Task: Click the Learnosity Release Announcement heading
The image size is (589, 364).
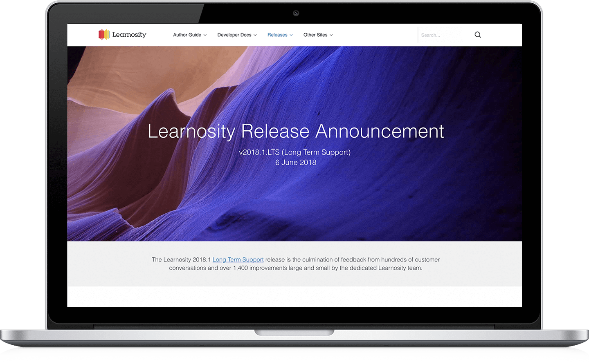Action: (296, 131)
